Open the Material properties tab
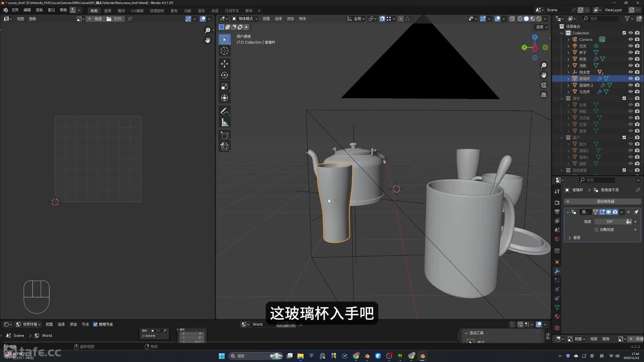 (557, 316)
